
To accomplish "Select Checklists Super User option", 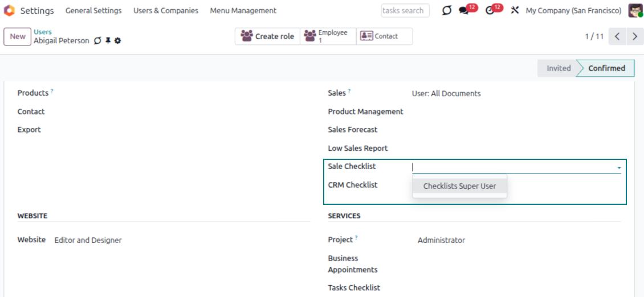I will pos(459,186).
